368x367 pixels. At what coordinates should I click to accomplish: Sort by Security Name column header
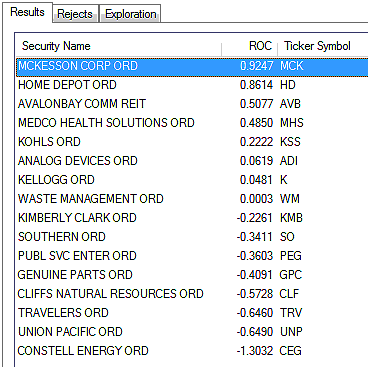(x=119, y=46)
